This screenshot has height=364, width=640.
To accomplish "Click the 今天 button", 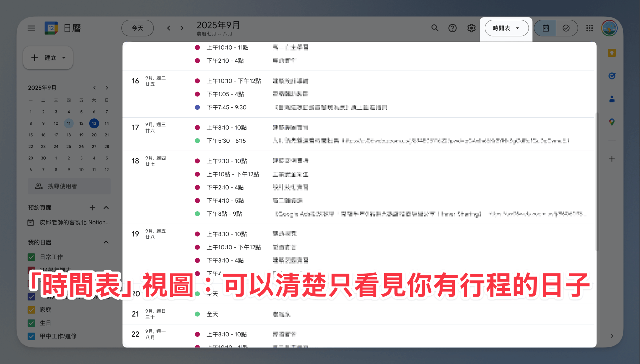I will (137, 28).
